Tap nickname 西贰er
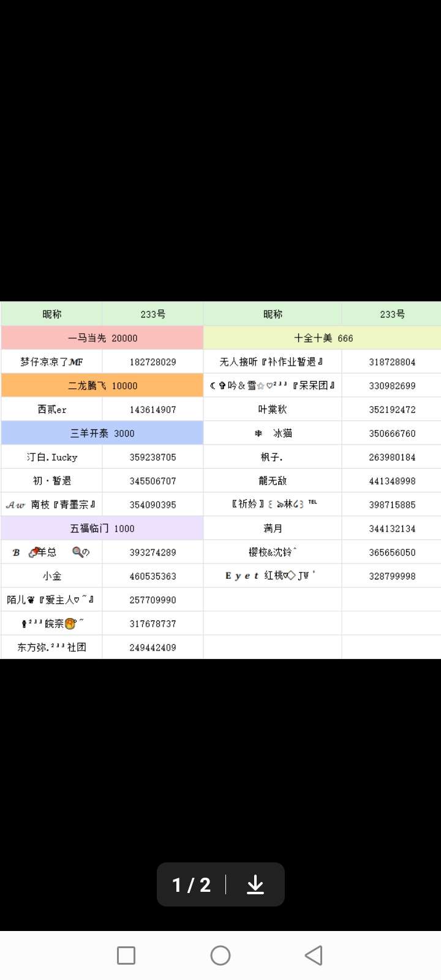 coord(52,410)
